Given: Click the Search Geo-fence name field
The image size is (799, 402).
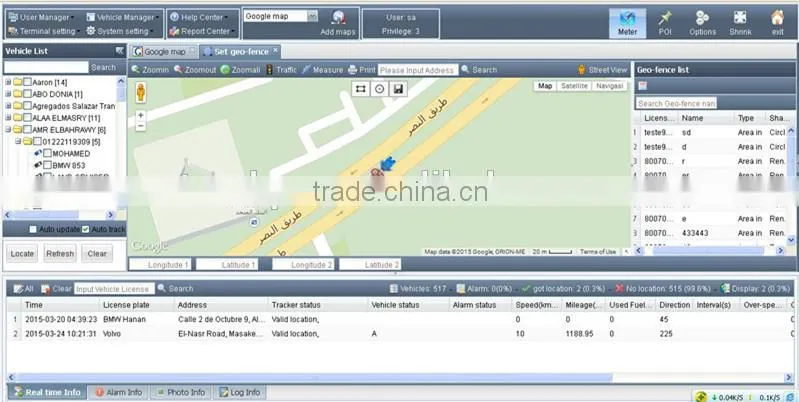Looking at the screenshot, I should tap(676, 103).
